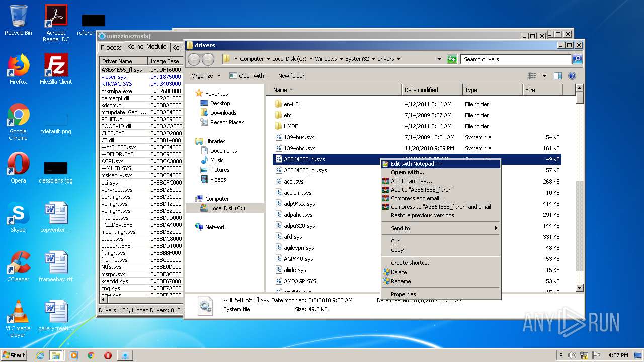Click the search magnifier icon
The width and height of the screenshot is (644, 362).
coord(577,59)
